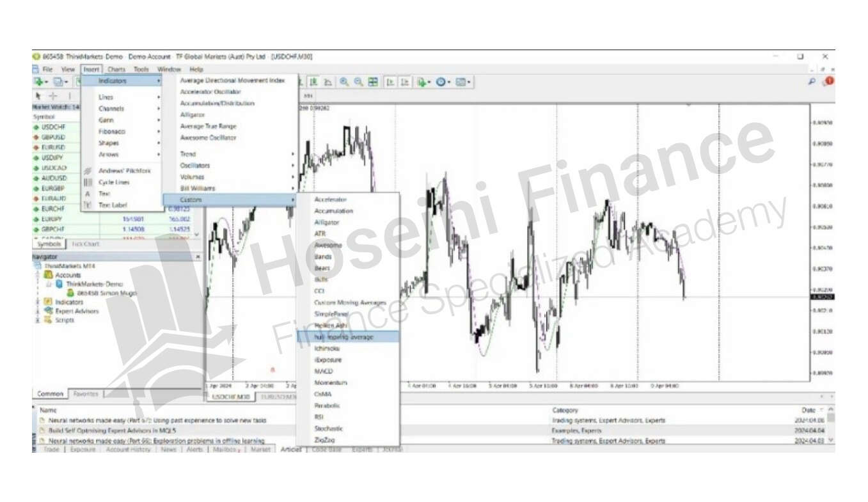
Task: Switch to the Tick Chart tab
Action: 86,244
